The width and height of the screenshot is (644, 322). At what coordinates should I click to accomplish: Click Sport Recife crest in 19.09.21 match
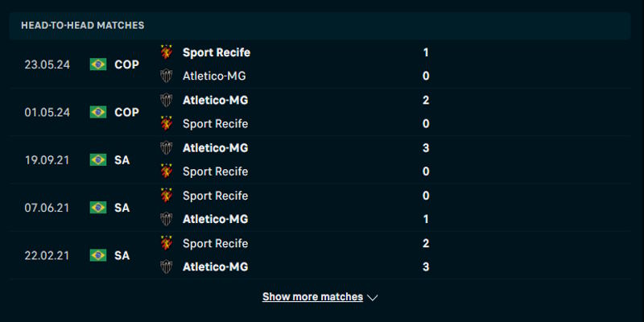167,171
